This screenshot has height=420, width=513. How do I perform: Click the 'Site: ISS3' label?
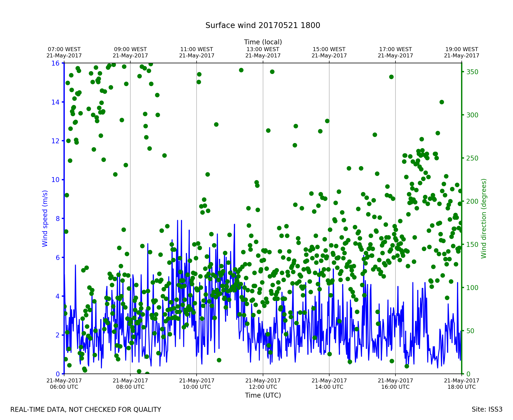point(487,409)
